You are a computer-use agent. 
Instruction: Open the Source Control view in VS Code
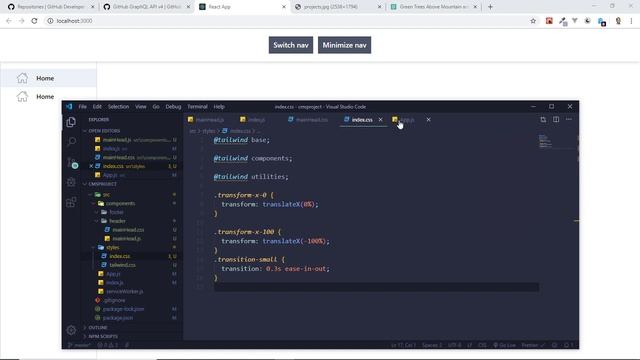pos(72,162)
